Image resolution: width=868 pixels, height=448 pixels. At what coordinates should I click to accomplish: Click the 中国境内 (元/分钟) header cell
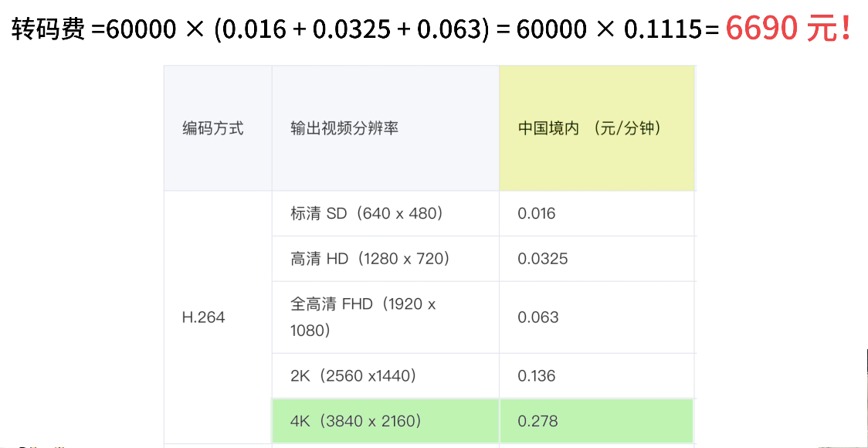589,128
